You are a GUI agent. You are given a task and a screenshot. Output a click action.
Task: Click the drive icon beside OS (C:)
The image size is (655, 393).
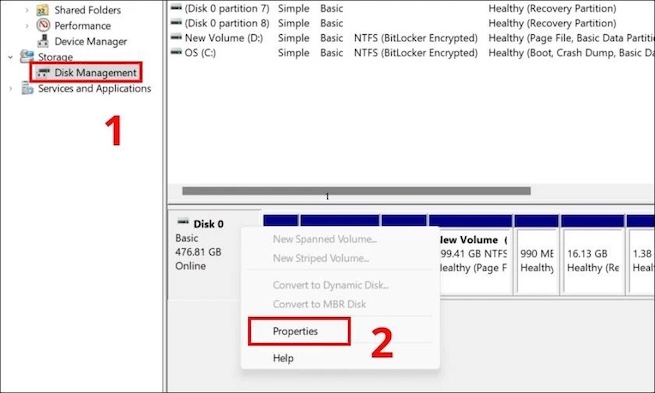coord(176,52)
